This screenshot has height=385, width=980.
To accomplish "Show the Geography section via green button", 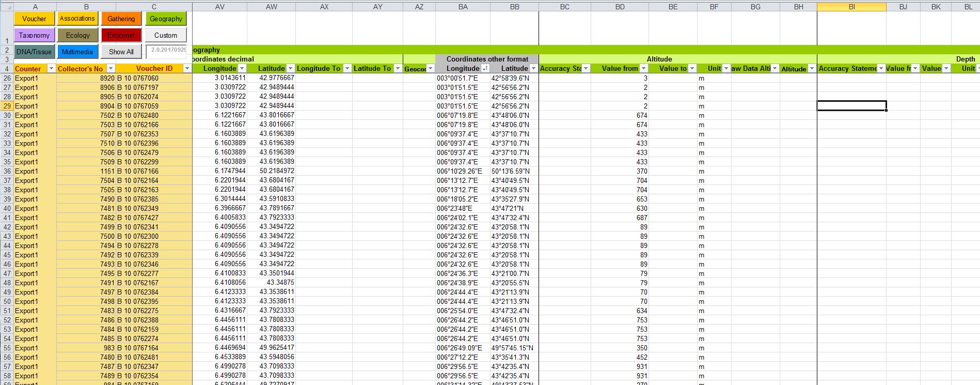I will [x=166, y=19].
